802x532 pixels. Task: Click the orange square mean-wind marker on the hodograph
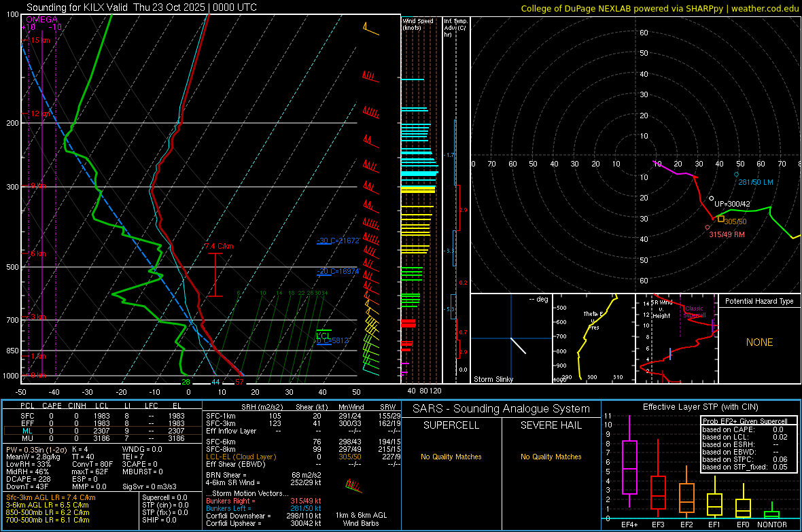(x=720, y=219)
